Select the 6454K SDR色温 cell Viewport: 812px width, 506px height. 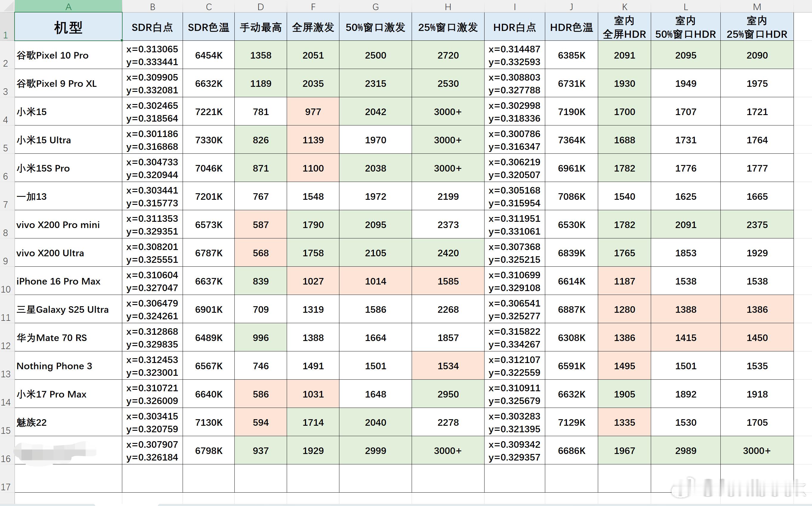(x=209, y=55)
